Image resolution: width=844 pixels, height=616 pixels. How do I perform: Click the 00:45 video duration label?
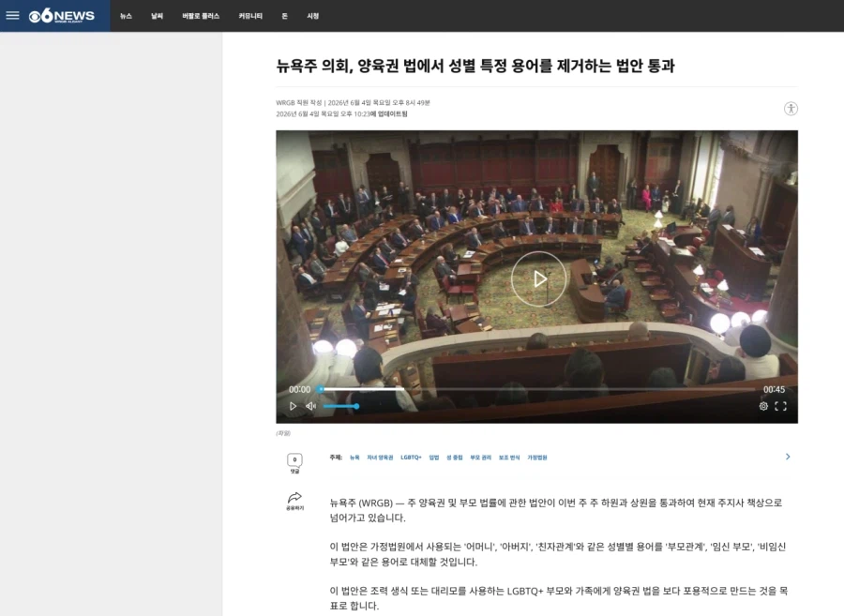(774, 389)
